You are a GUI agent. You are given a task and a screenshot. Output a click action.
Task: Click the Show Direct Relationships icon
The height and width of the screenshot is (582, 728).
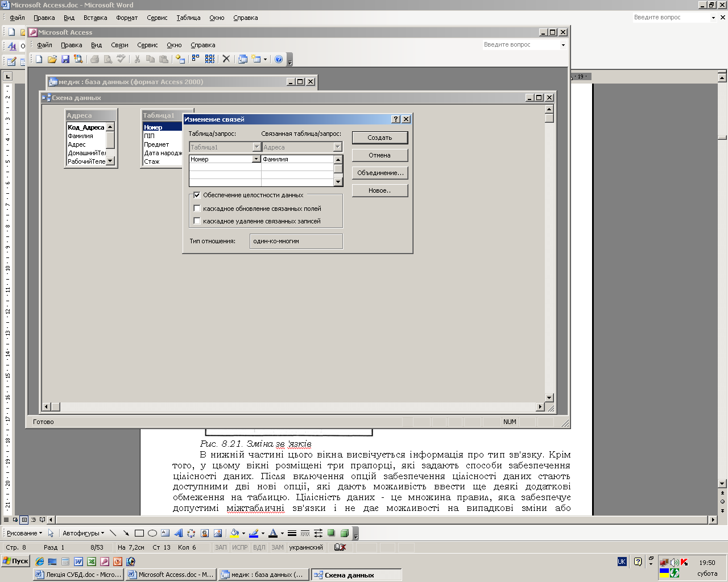(x=196, y=59)
